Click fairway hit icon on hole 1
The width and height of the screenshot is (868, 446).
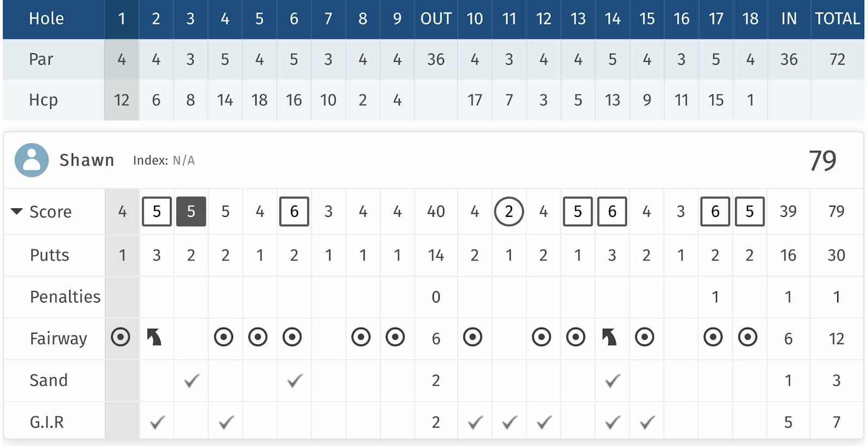120,337
